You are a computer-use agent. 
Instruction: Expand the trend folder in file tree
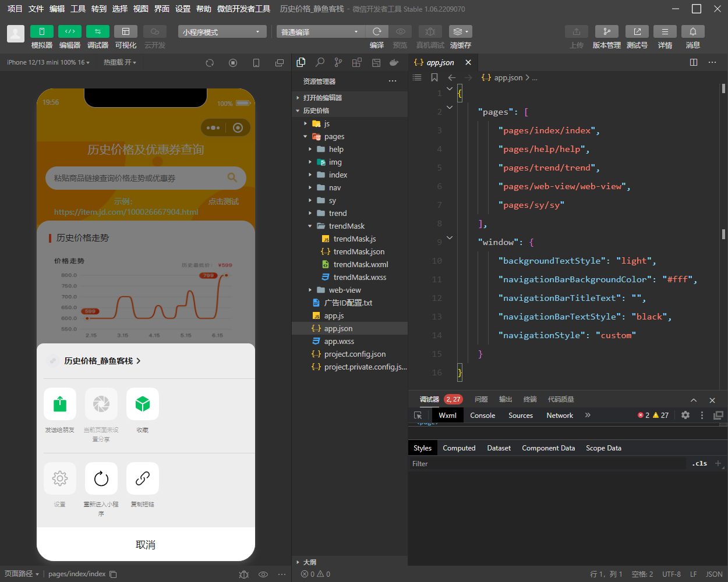pyautogui.click(x=337, y=213)
